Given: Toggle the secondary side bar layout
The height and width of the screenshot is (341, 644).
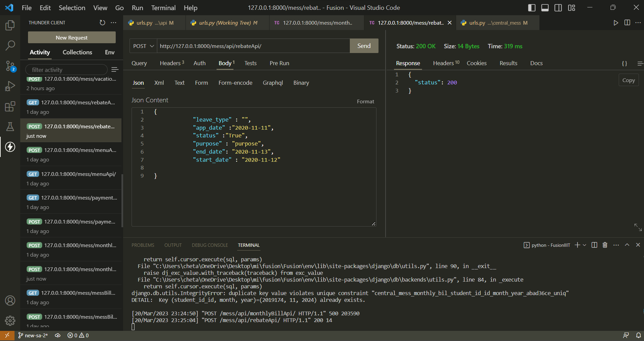Looking at the screenshot, I should 558,8.
